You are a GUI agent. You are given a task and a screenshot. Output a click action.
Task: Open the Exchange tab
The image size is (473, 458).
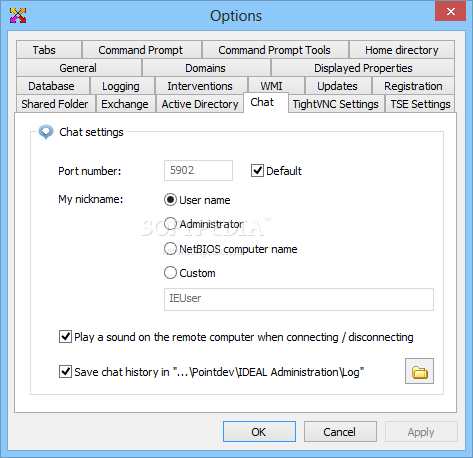coord(126,104)
